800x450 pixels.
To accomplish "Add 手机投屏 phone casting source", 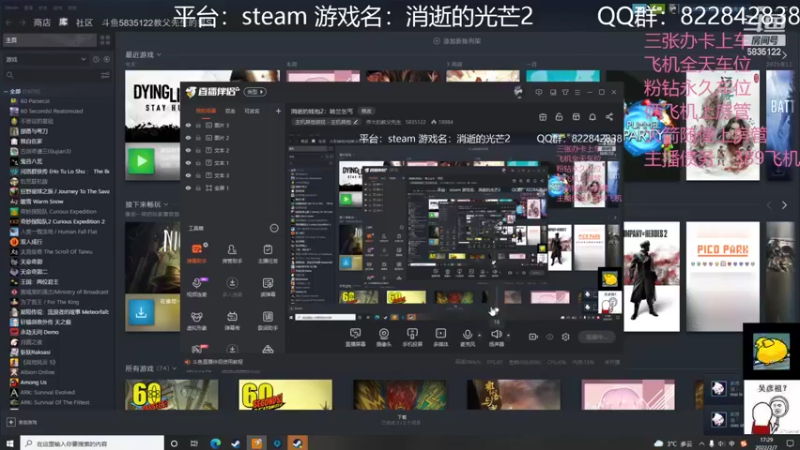I will pyautogui.click(x=412, y=337).
